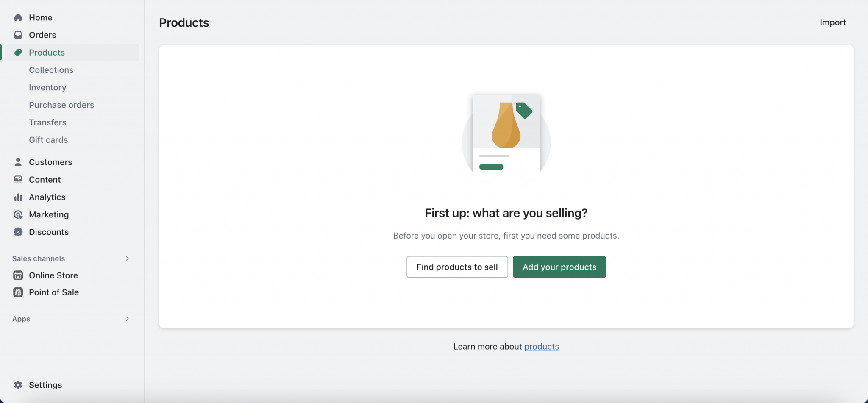
Task: Expand the Sales channels chevron
Action: click(127, 258)
